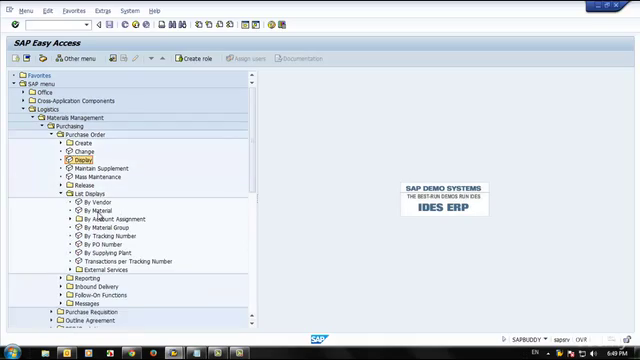Click the Delete Favorites icon
This screenshot has height=360, width=640.
tap(124, 58)
